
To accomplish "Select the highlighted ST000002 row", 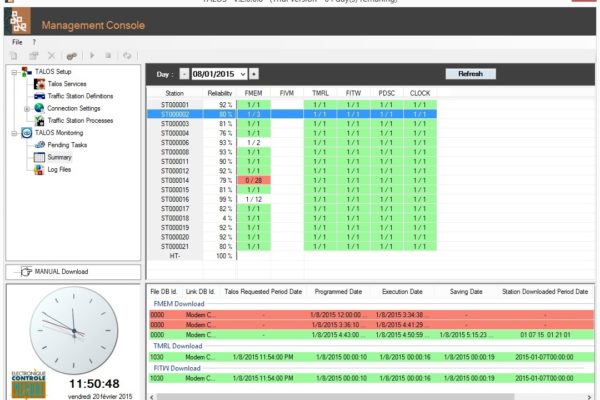I will [x=292, y=114].
